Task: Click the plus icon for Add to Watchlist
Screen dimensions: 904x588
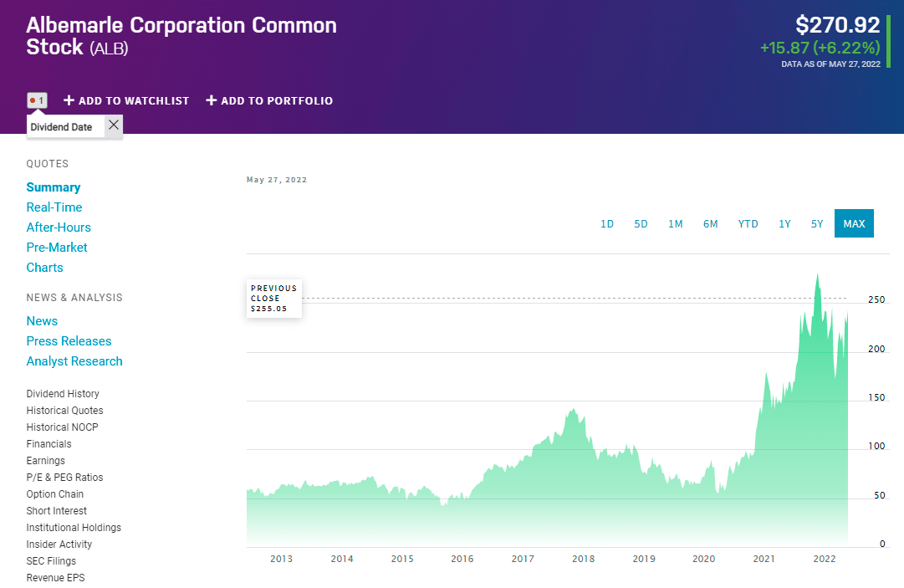Action: click(x=69, y=100)
